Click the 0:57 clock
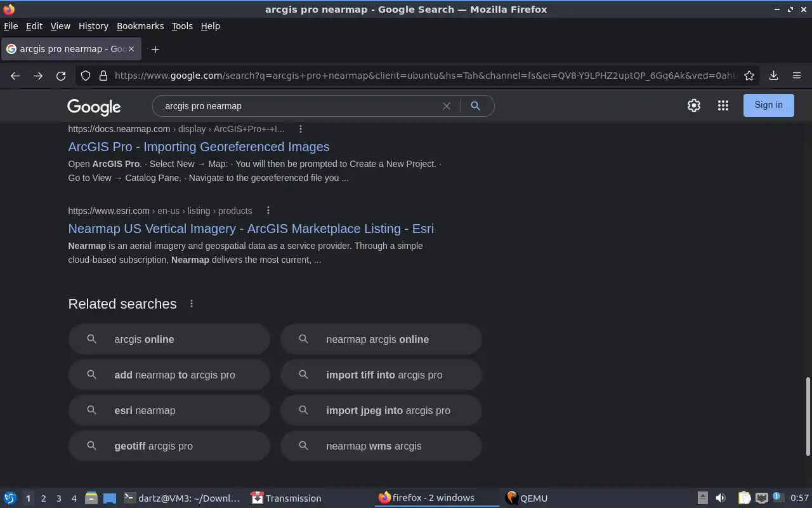 click(x=799, y=498)
